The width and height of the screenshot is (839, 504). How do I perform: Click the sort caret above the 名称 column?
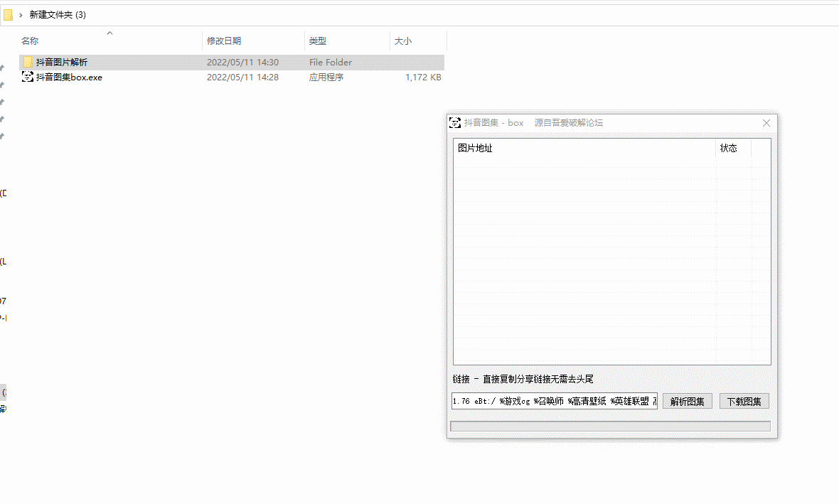[109, 33]
